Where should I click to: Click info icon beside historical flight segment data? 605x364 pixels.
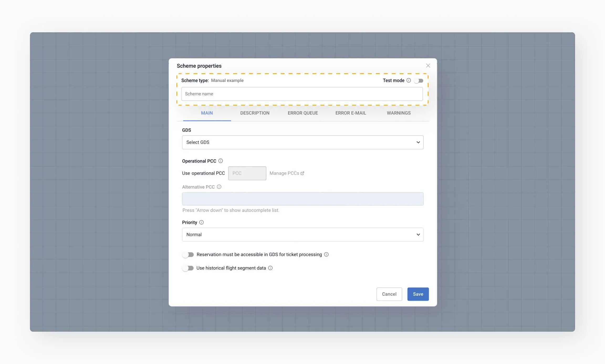271,268
